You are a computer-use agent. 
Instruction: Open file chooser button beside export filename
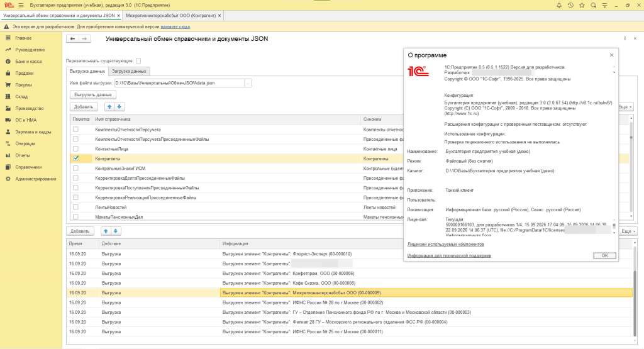[x=248, y=83]
